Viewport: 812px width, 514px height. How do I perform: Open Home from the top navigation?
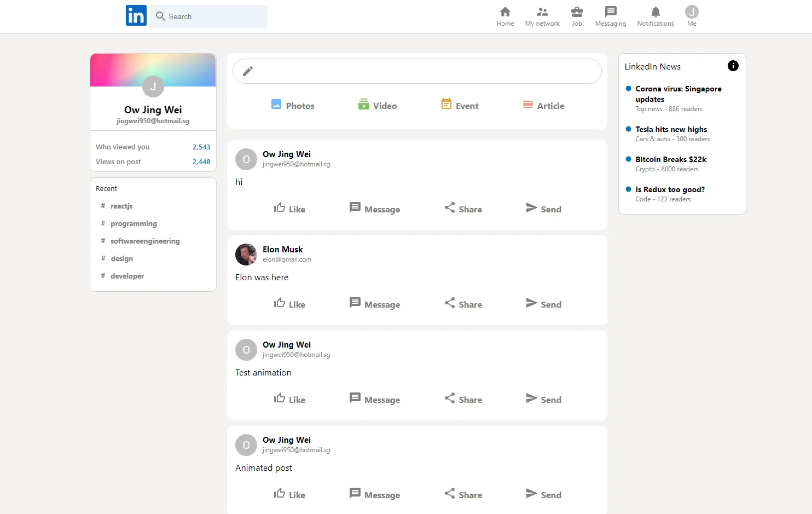pos(505,16)
